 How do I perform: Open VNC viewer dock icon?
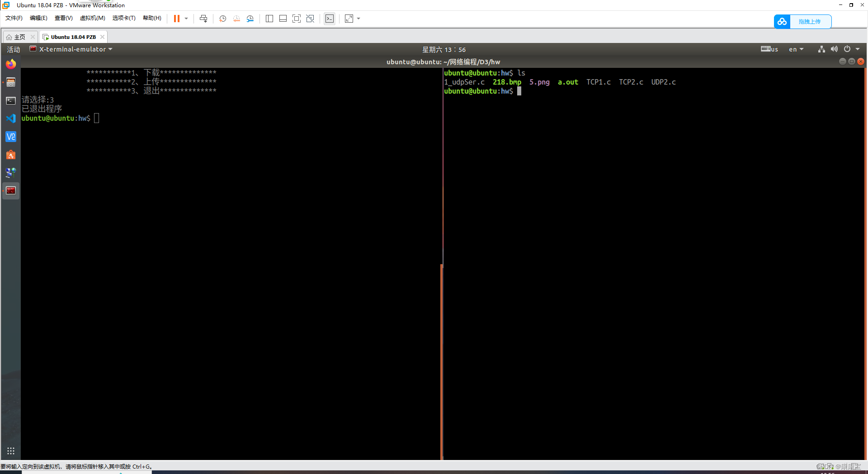(11, 137)
